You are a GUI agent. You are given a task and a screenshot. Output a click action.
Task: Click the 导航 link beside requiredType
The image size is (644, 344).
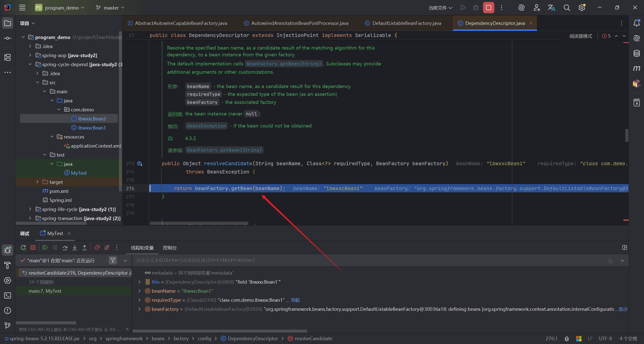click(295, 300)
